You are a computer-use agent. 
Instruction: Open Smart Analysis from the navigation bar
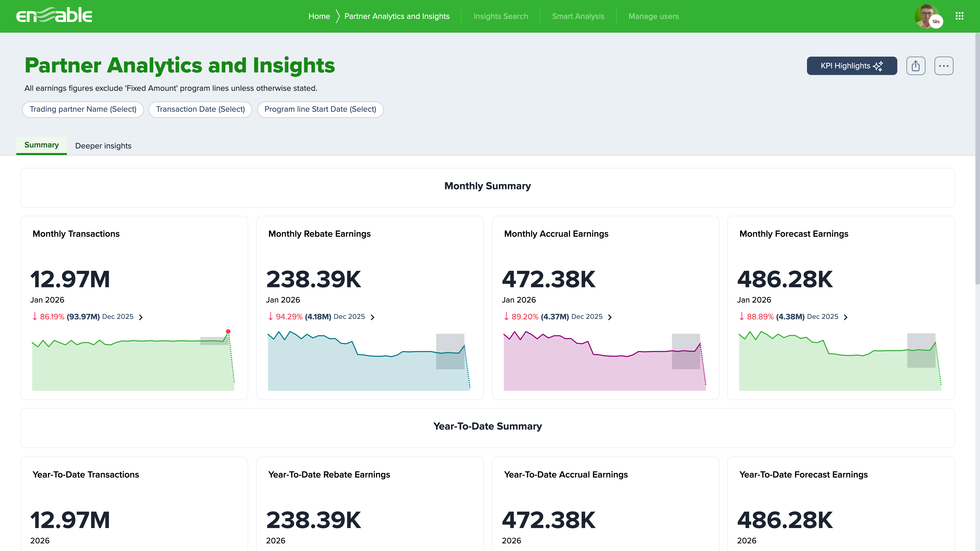pyautogui.click(x=578, y=16)
